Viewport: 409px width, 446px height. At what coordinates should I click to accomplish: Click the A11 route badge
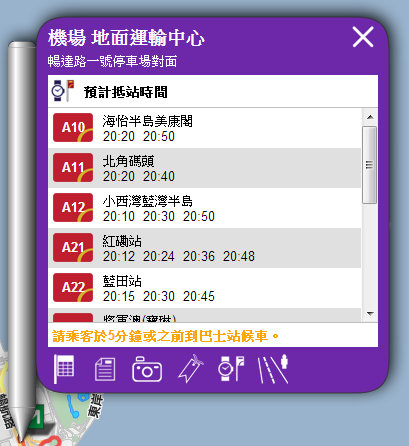pos(73,168)
